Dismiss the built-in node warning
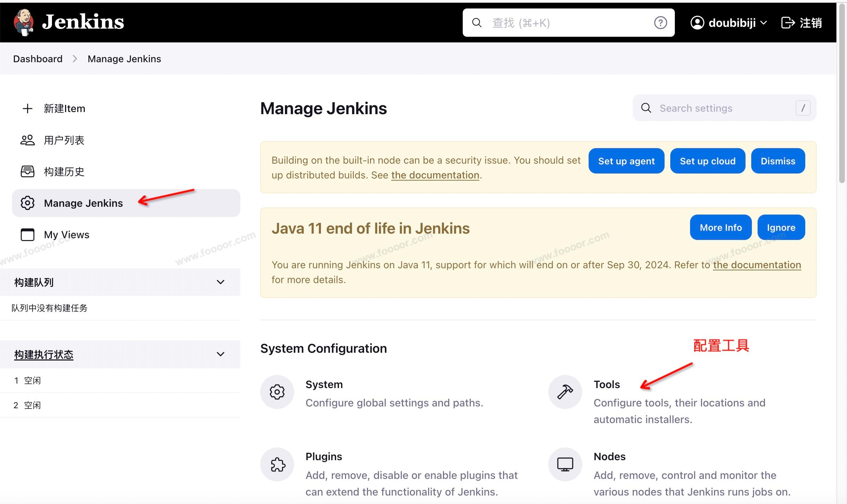The width and height of the screenshot is (847, 504). (778, 161)
